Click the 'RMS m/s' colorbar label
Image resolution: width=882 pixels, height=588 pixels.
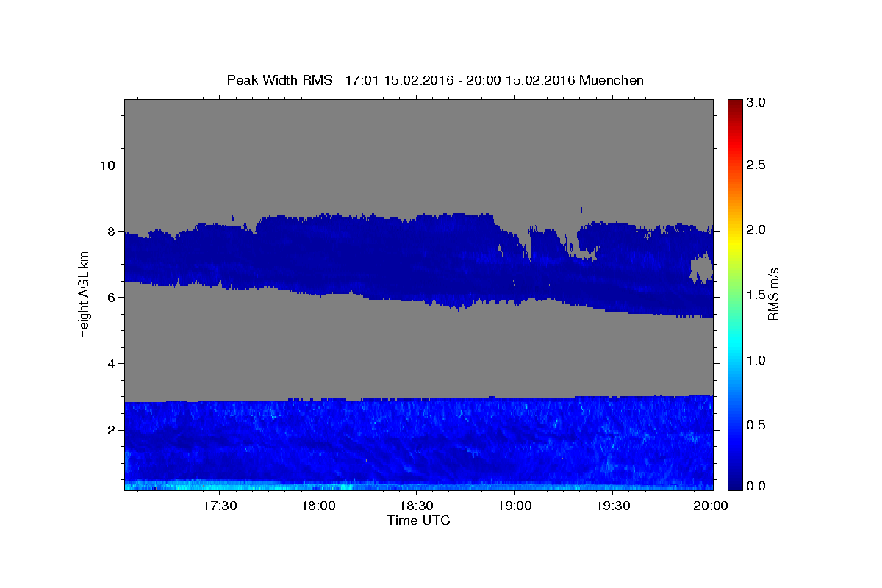click(773, 295)
